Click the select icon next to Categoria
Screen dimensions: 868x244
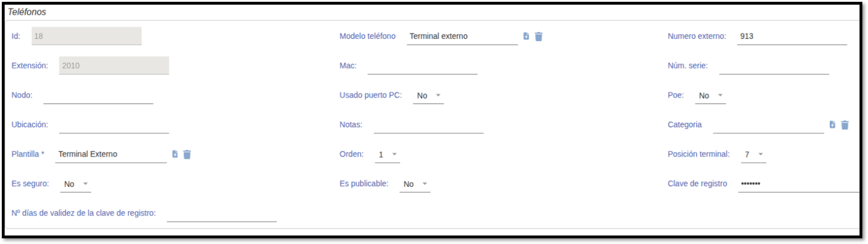[x=832, y=125]
